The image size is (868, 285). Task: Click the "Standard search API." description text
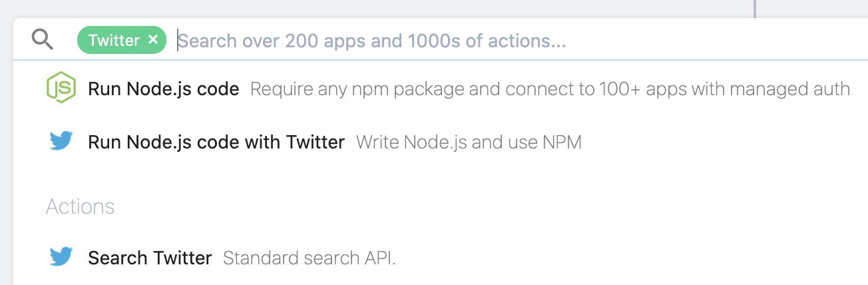[x=309, y=258]
